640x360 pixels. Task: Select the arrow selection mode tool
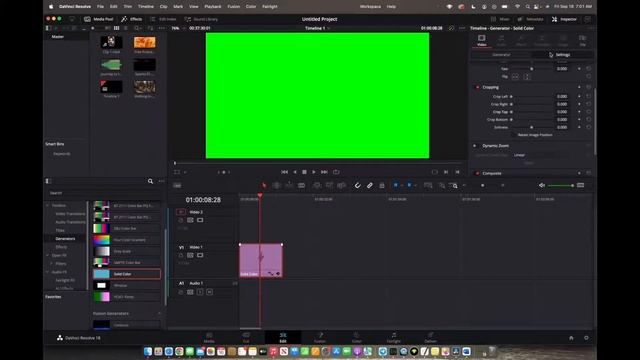[x=264, y=185]
